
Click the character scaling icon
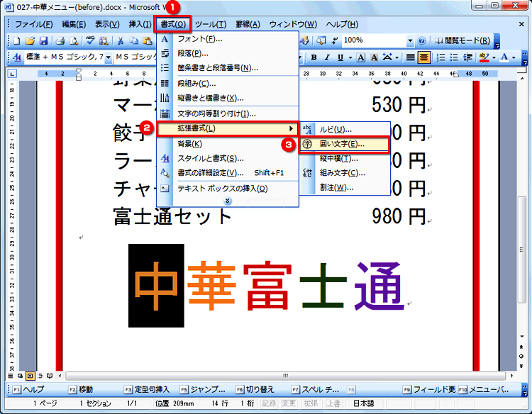click(387, 57)
